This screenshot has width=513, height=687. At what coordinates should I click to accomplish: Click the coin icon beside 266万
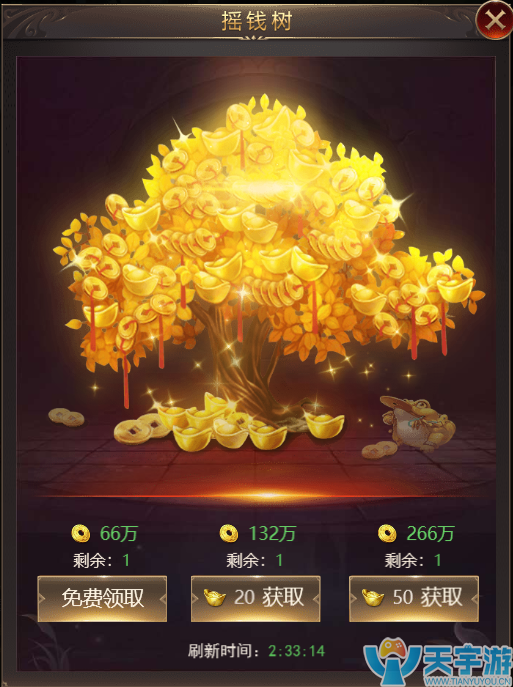tap(387, 533)
